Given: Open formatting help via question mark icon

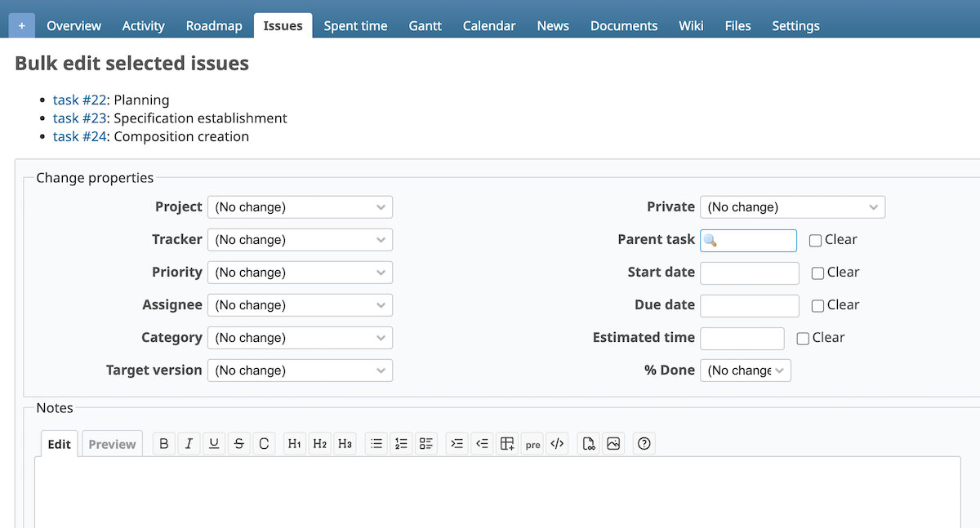Looking at the screenshot, I should pyautogui.click(x=644, y=443).
